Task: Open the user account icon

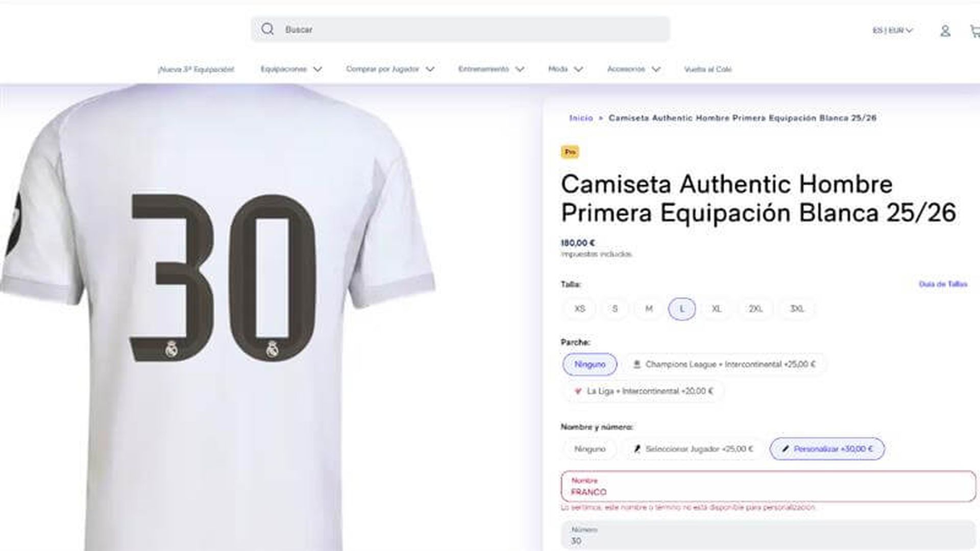Action: (945, 31)
